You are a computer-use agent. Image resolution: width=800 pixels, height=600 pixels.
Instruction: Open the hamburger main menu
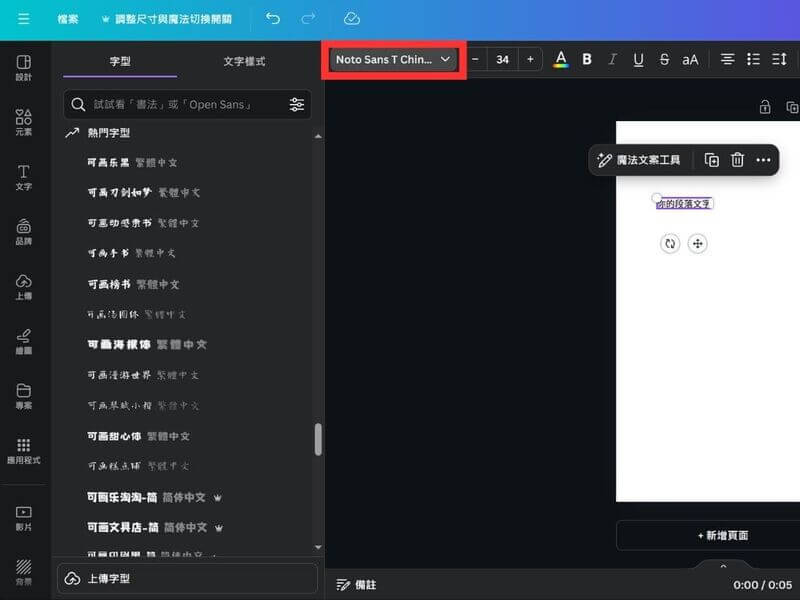[23, 19]
